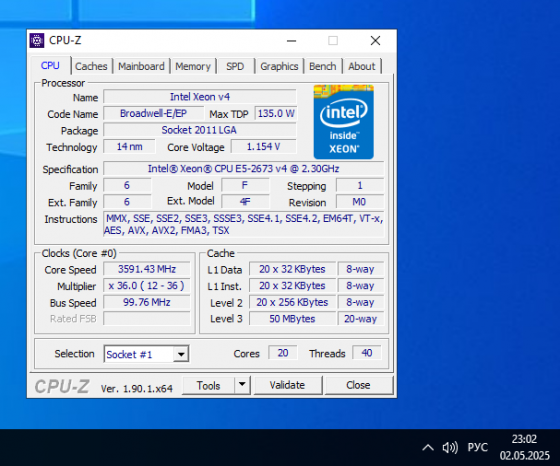Click the Package value Socket 2011 LGA
This screenshot has width=560, height=466.
(200, 130)
